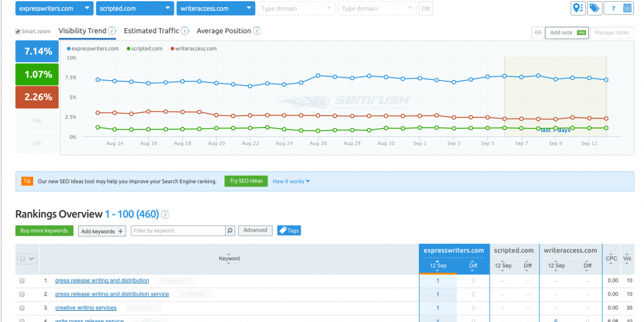Open dropdown arrow next to select-all checkbox
The image size is (644, 322).
[x=31, y=259]
